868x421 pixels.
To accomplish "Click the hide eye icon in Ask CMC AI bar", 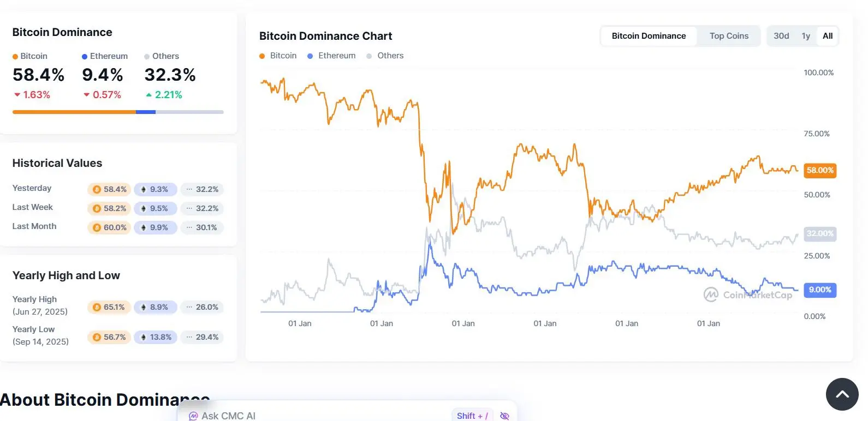I will (504, 416).
